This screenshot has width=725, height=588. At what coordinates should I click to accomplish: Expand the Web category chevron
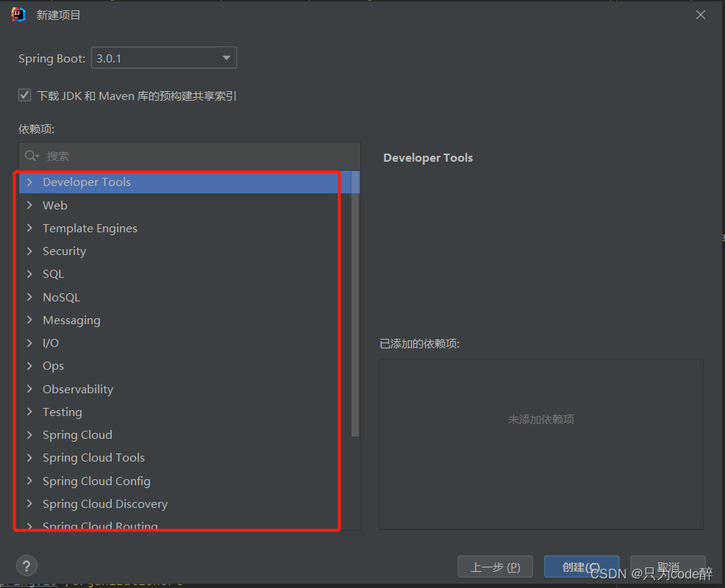coord(29,205)
